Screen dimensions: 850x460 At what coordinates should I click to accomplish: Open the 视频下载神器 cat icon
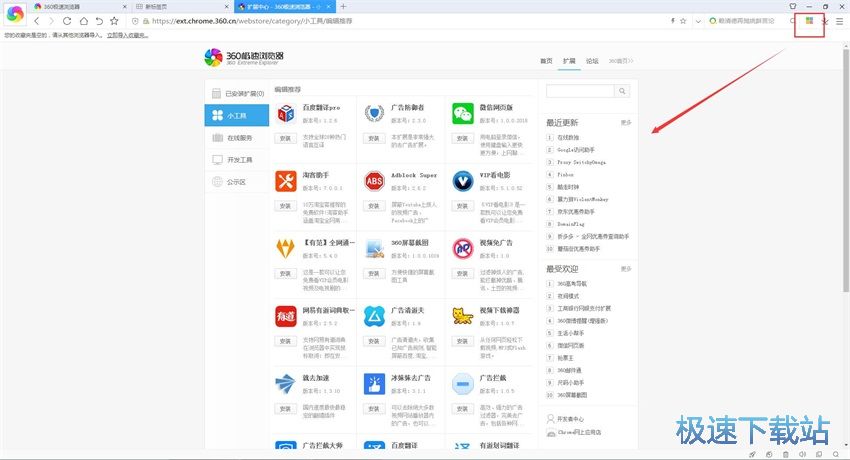pos(462,316)
